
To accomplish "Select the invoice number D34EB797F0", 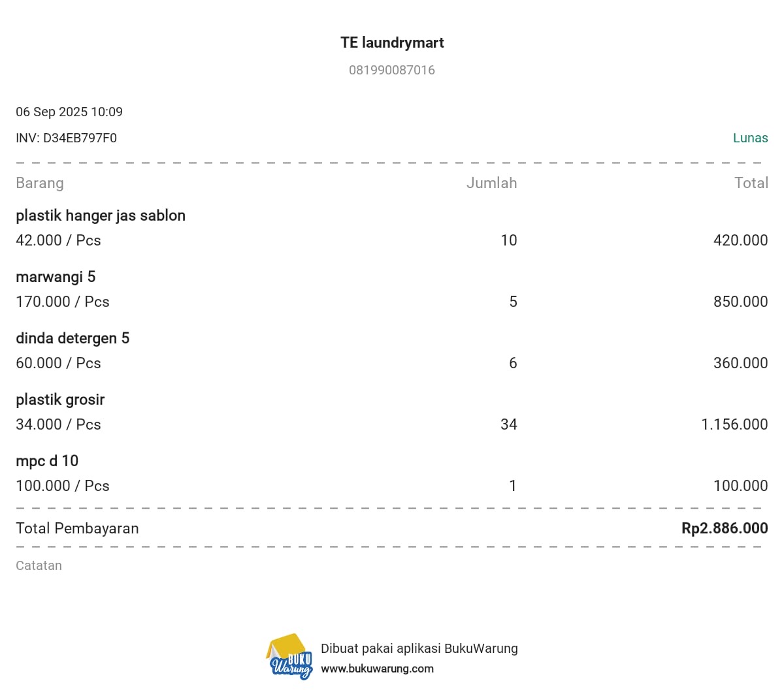I will pos(80,138).
